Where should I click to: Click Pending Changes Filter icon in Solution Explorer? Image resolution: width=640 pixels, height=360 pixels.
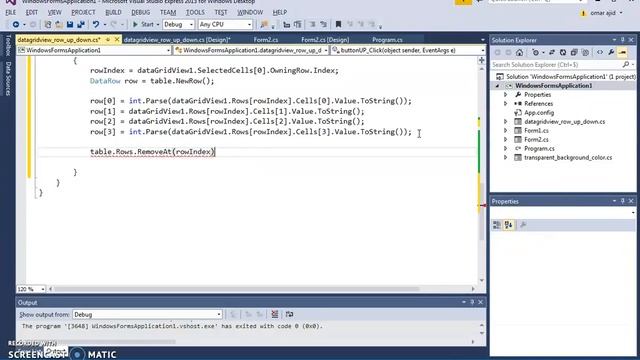coord(536,53)
